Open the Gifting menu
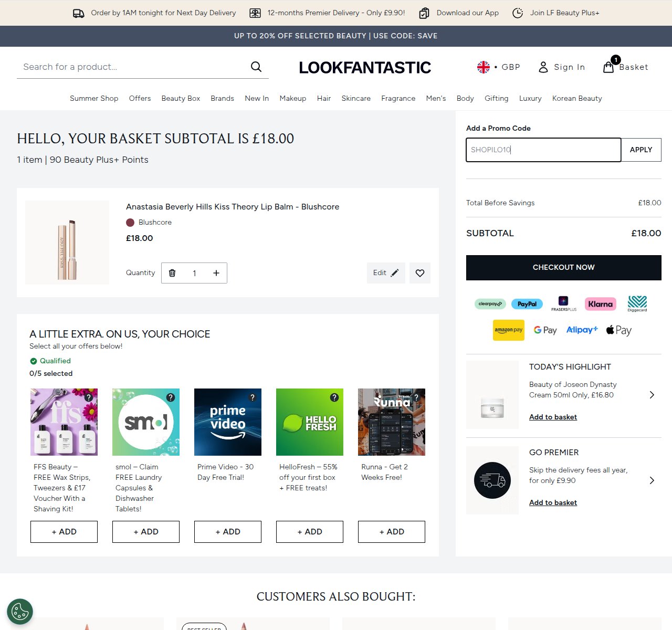The width and height of the screenshot is (672, 630). [x=496, y=98]
